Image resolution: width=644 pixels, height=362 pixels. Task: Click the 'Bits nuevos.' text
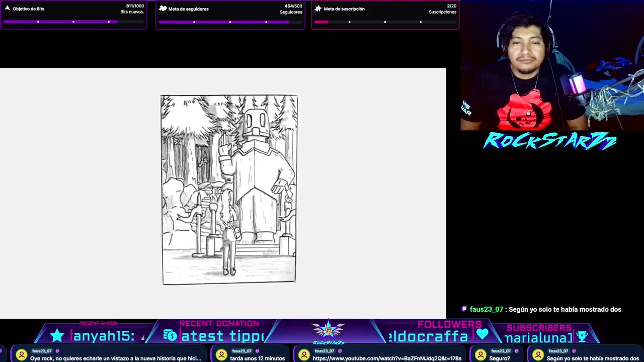point(132,12)
